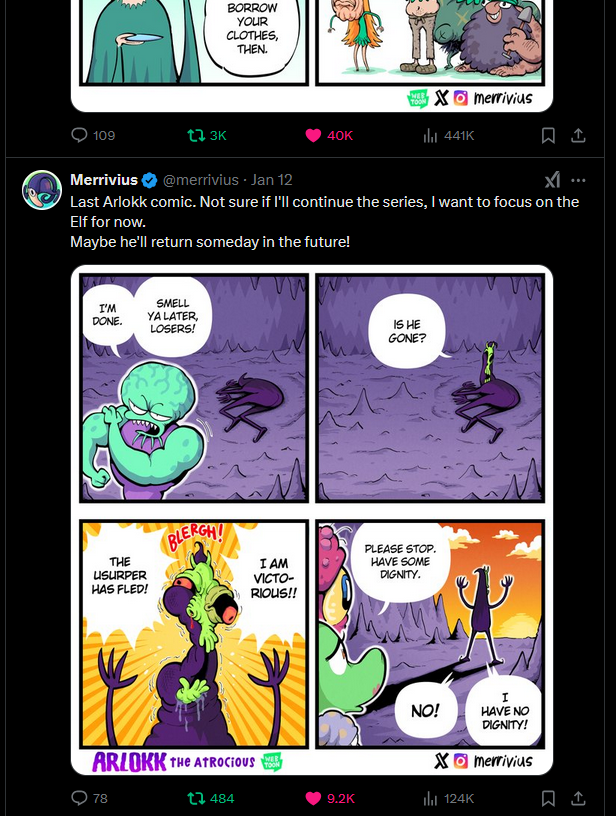The width and height of the screenshot is (616, 816).
Task: Unlike the post with 40K likes
Action: pos(329,135)
